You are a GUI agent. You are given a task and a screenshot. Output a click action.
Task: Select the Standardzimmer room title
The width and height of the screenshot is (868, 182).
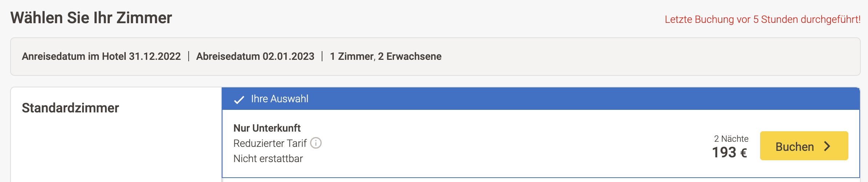pos(71,108)
